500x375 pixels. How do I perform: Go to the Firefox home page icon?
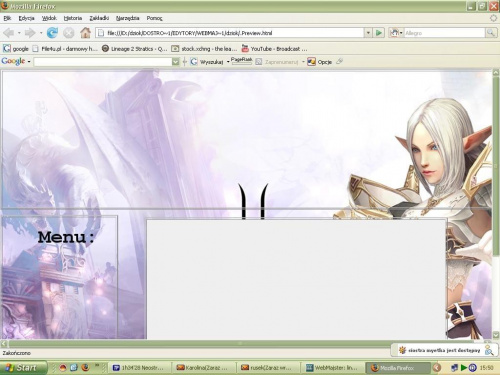(85, 33)
